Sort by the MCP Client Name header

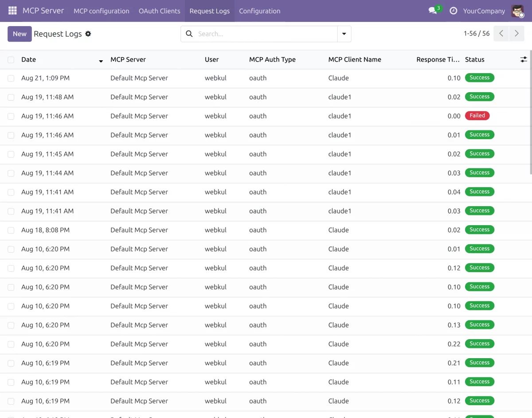355,59
